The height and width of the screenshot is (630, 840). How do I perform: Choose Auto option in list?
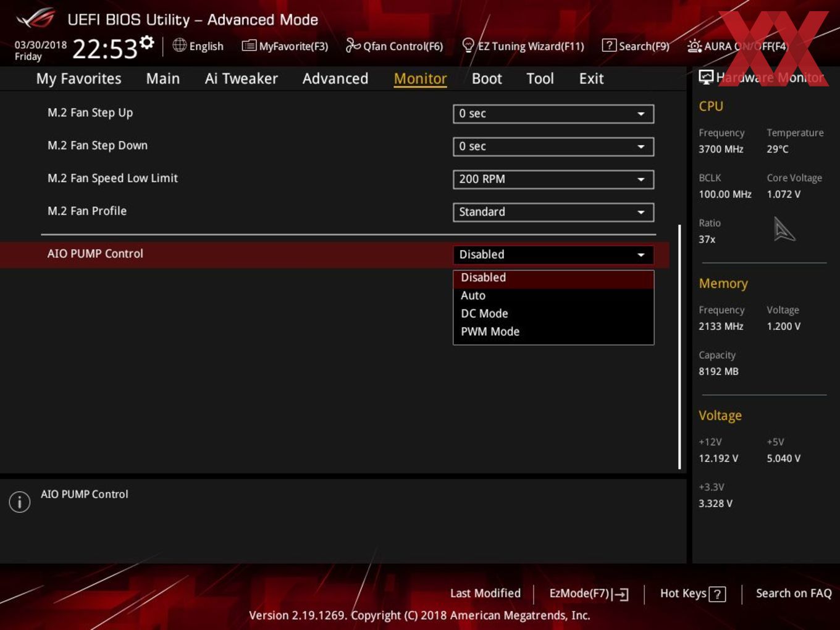coord(553,296)
